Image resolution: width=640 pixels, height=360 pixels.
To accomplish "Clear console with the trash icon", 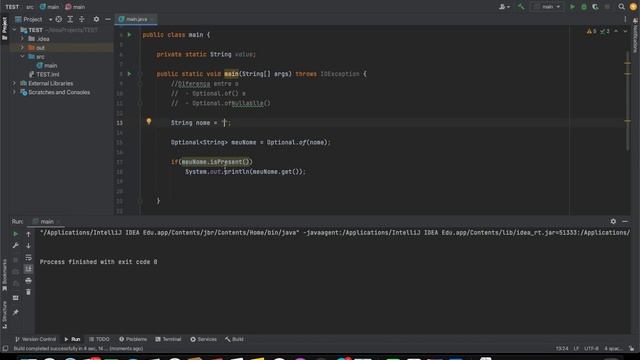I will 28,292.
